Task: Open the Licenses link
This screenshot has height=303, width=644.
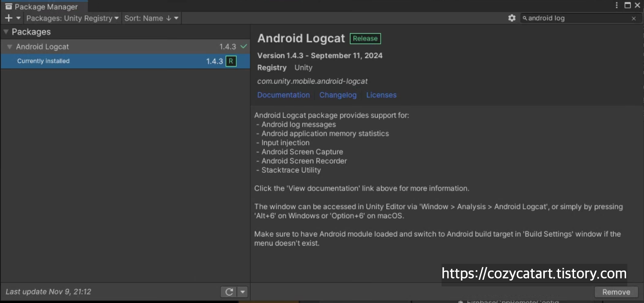Action: (x=381, y=95)
